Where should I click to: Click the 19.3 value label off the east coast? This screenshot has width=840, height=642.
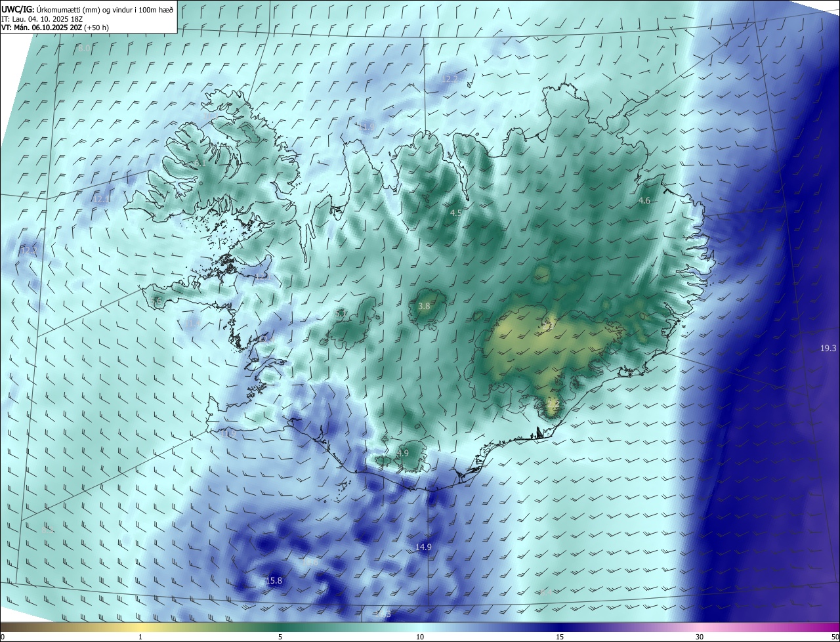click(x=828, y=348)
